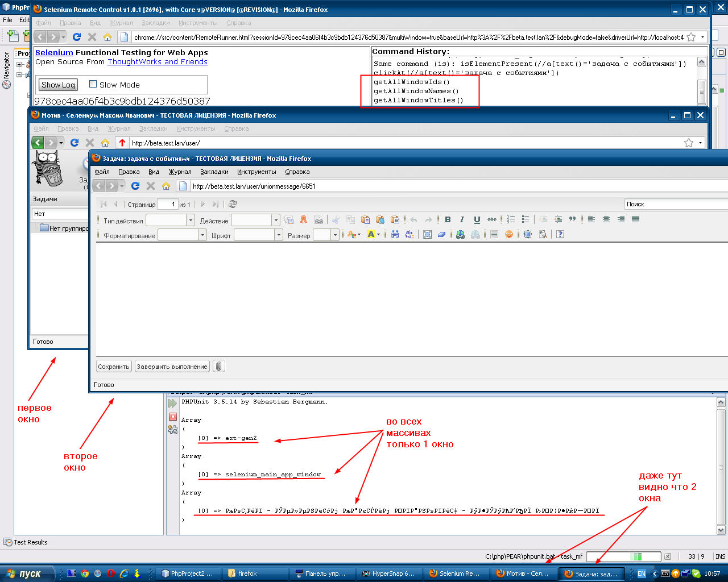Image resolution: width=728 pixels, height=582 pixels.
Task: Click the PHPUnit progress bar in IDE
Action: (623, 556)
